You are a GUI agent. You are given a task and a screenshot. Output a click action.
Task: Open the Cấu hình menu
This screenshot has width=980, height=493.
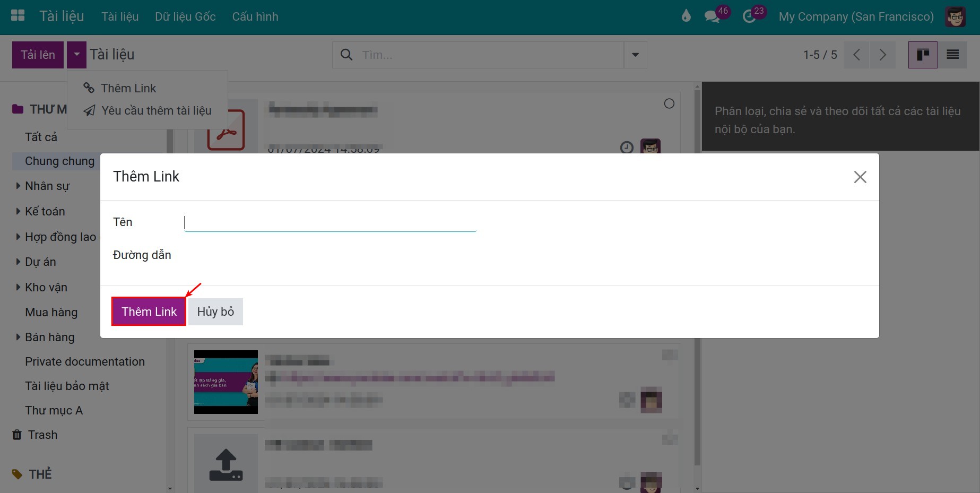[255, 16]
